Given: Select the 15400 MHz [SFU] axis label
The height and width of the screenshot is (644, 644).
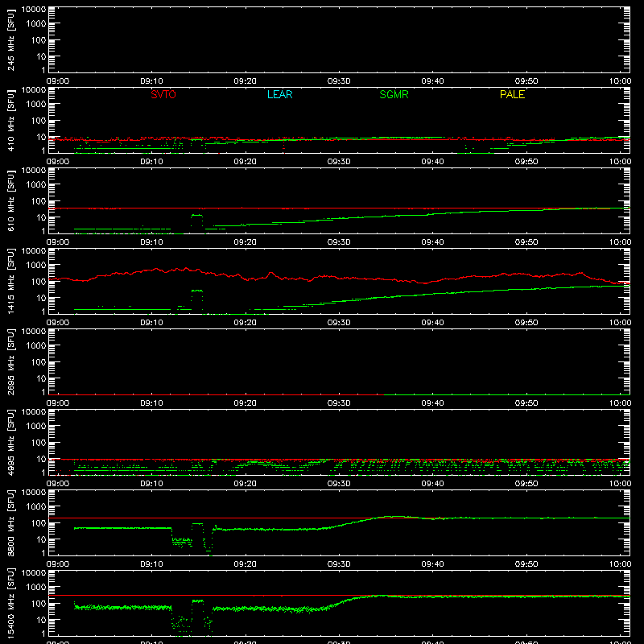Looking at the screenshot, I should [11, 604].
